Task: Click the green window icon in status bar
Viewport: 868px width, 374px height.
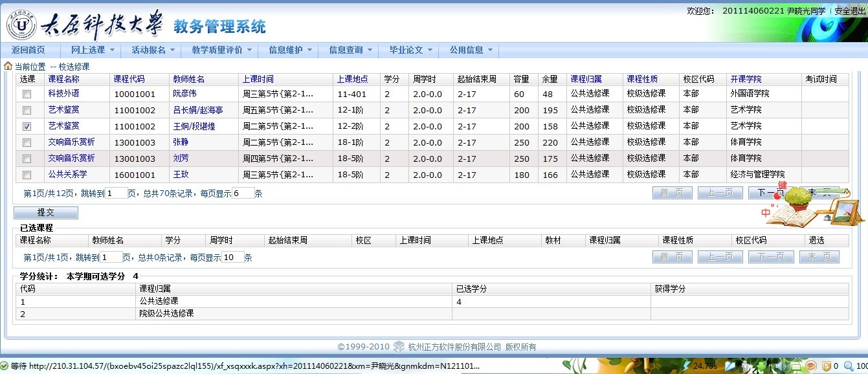Action: tap(796, 366)
